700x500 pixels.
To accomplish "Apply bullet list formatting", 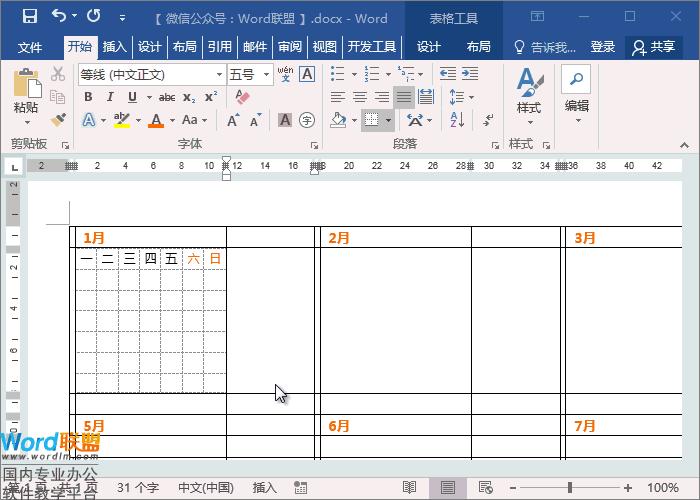I will point(338,73).
